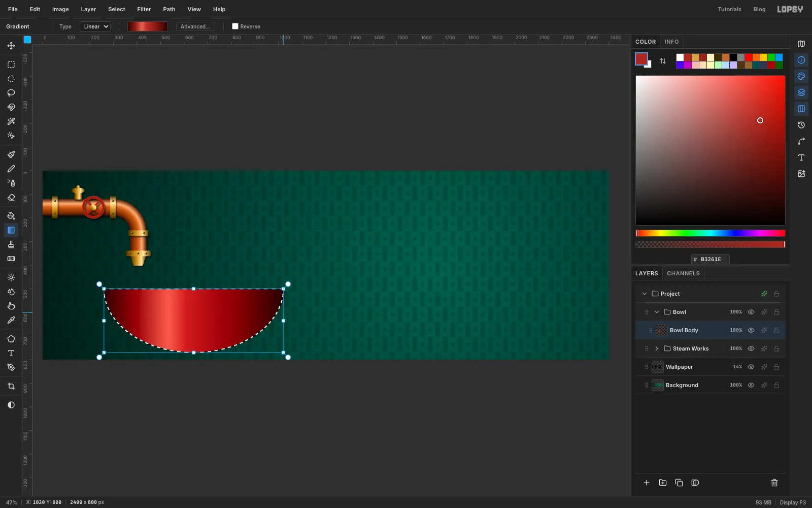This screenshot has height=508, width=812.
Task: Switch to the Channels tab
Action: pyautogui.click(x=683, y=273)
